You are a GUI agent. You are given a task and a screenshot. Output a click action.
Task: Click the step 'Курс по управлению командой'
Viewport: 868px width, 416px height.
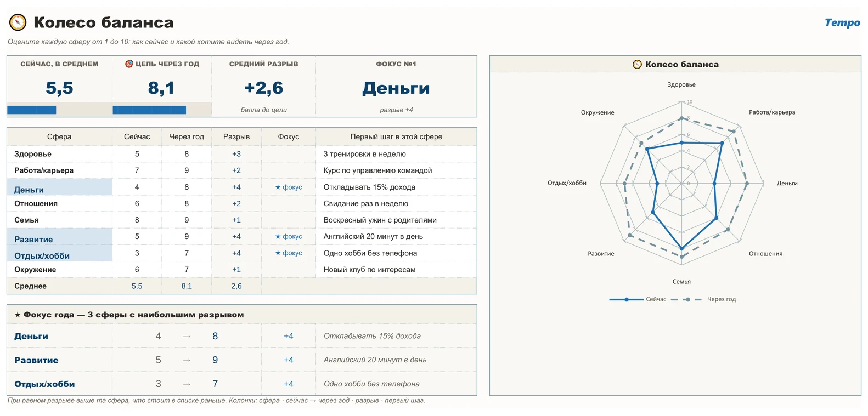pos(377,170)
